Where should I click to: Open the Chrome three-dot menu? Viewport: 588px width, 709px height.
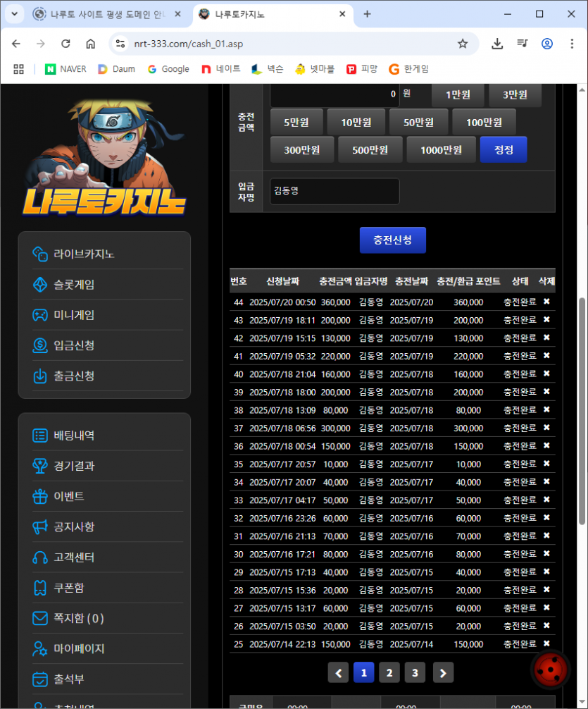pyautogui.click(x=572, y=44)
